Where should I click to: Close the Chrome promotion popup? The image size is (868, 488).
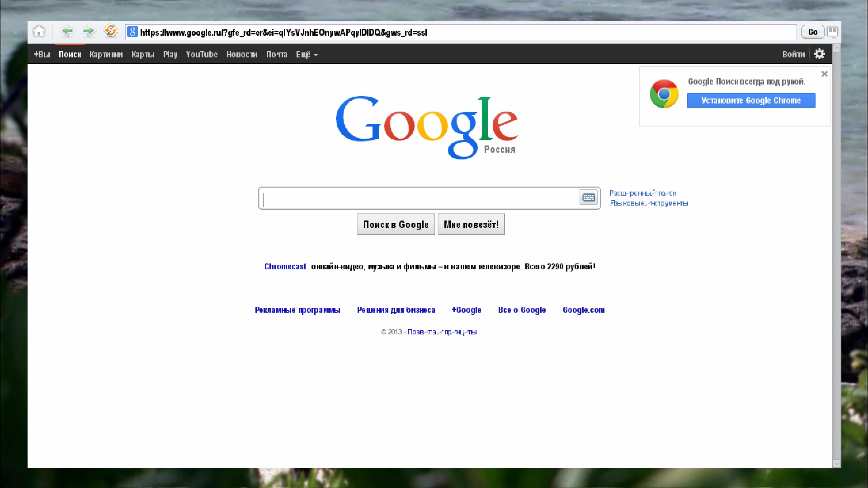pos(825,74)
